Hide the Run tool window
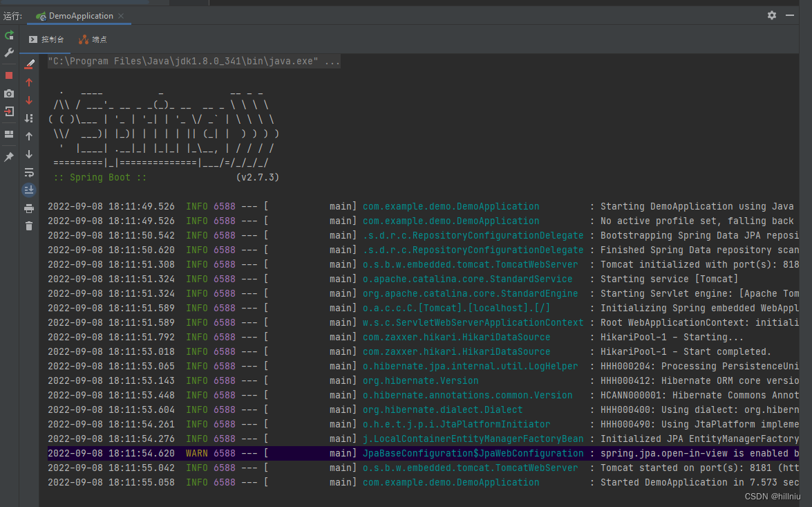The height and width of the screenshot is (507, 812). (790, 15)
